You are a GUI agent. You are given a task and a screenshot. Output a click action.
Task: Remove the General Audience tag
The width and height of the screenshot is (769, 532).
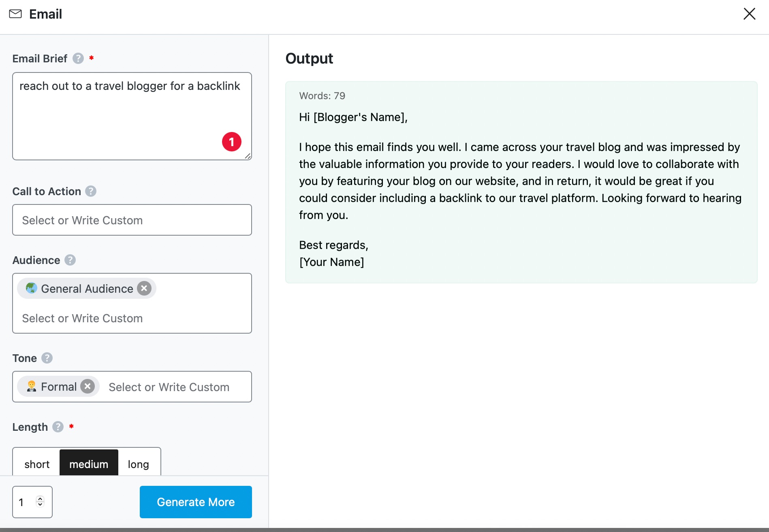(x=144, y=288)
